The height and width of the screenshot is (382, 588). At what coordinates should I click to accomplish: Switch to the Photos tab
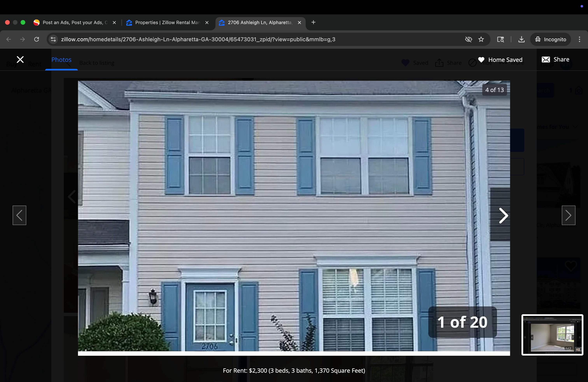[61, 60]
